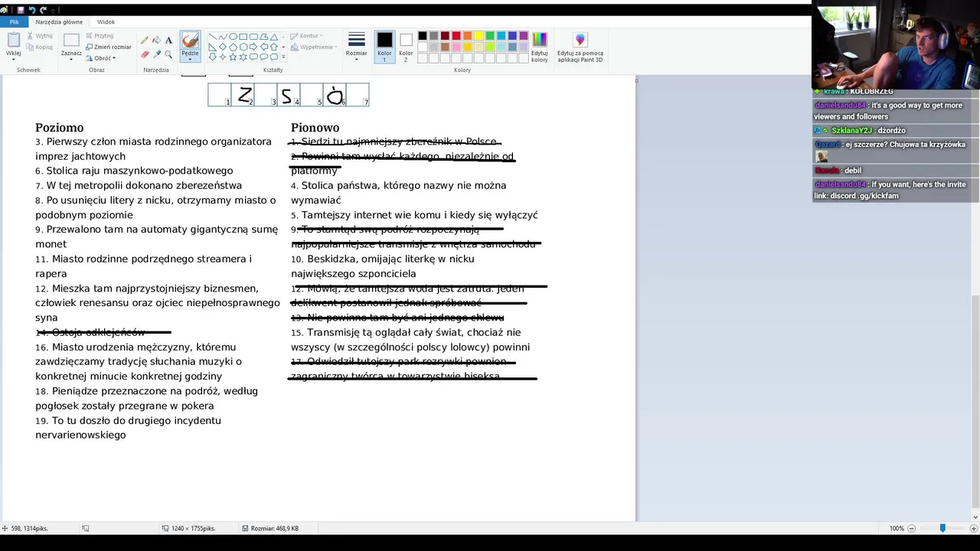
Task: Select the Fill bucket tool
Action: (x=156, y=41)
